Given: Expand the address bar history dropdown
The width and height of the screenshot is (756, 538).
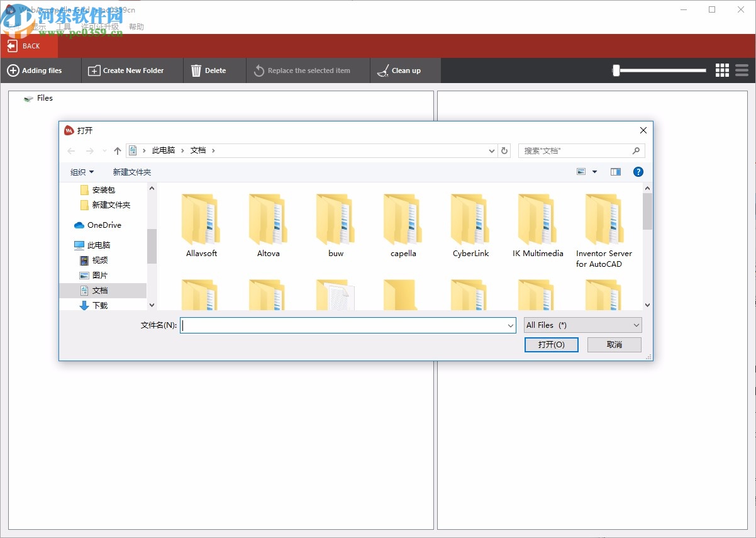Looking at the screenshot, I should (492, 151).
